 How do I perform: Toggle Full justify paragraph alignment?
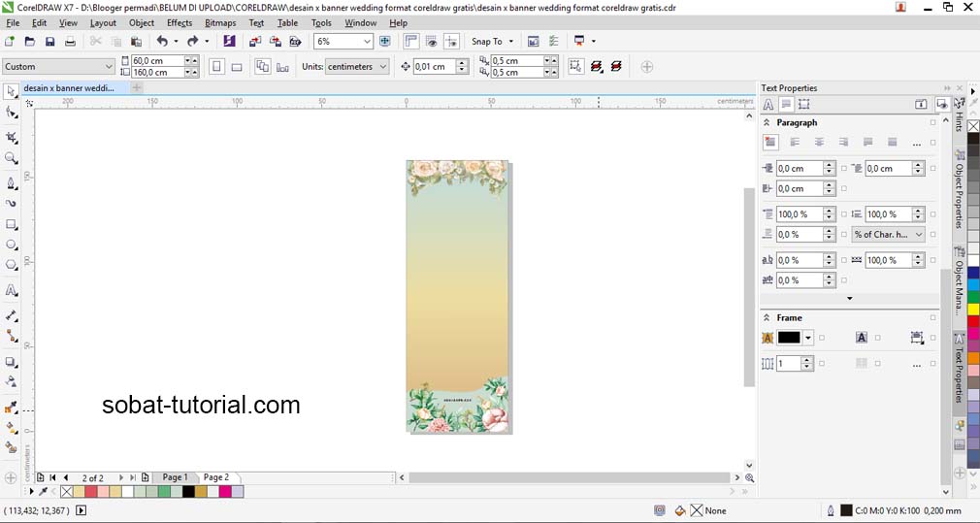[x=867, y=143]
